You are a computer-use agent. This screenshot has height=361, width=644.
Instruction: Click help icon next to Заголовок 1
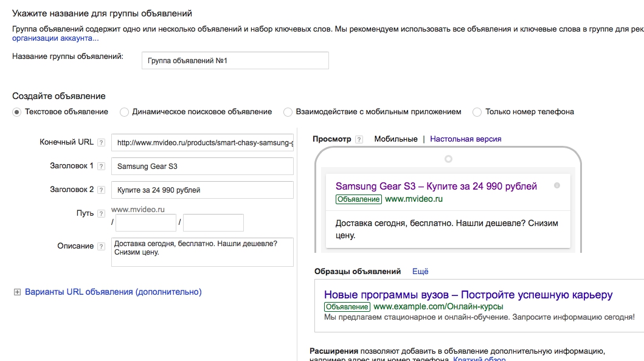101,167
